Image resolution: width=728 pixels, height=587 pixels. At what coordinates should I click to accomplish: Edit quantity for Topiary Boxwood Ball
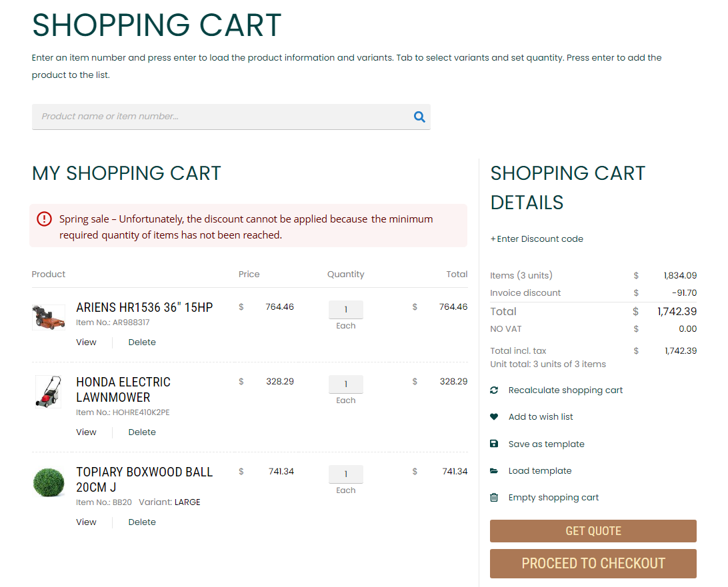pos(346,474)
